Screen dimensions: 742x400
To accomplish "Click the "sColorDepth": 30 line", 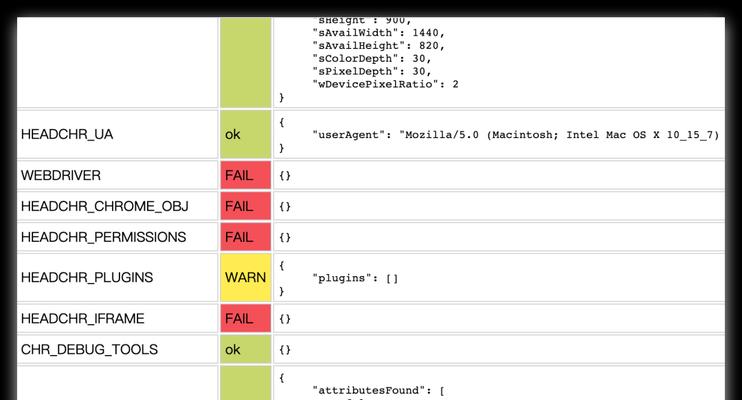I will click(x=372, y=59).
